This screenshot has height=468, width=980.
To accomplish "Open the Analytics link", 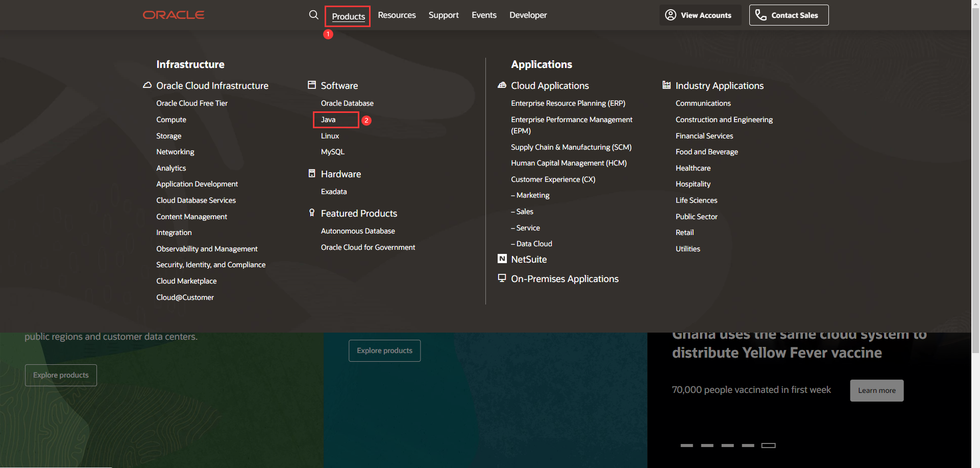I will point(171,168).
